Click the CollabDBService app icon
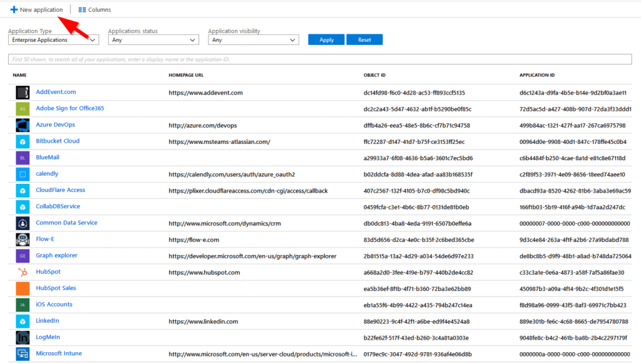 pos(23,207)
